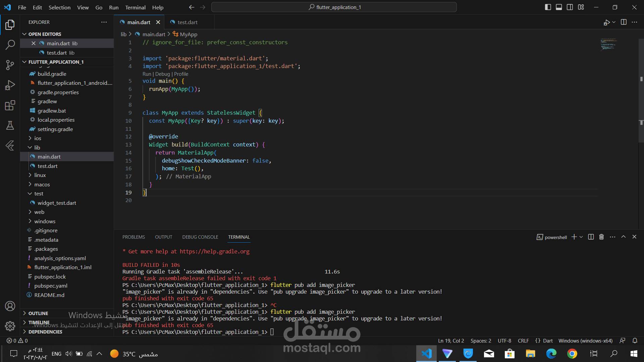Click the feedback icon in status bar
The image size is (644, 362).
click(623, 341)
